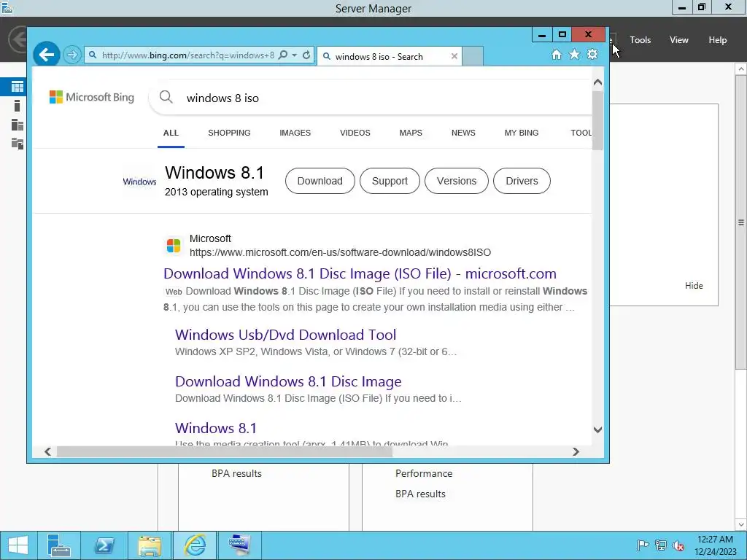Open Server Manager View menu

click(x=679, y=40)
